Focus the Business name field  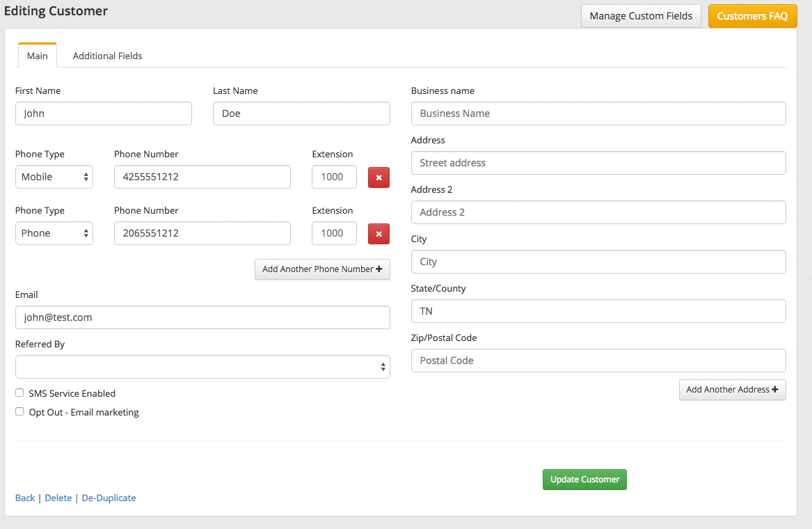pyautogui.click(x=598, y=113)
